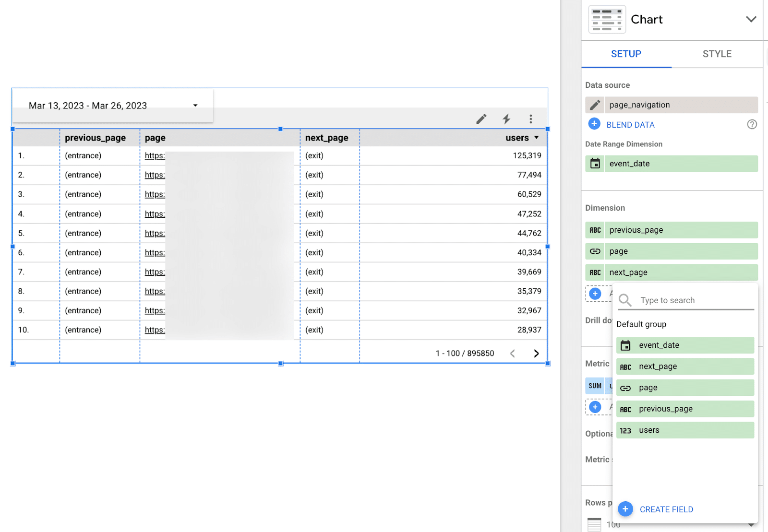Viewport: 768px width, 532px height.
Task: Click the lightning quick-actions icon above the table
Action: click(x=506, y=119)
